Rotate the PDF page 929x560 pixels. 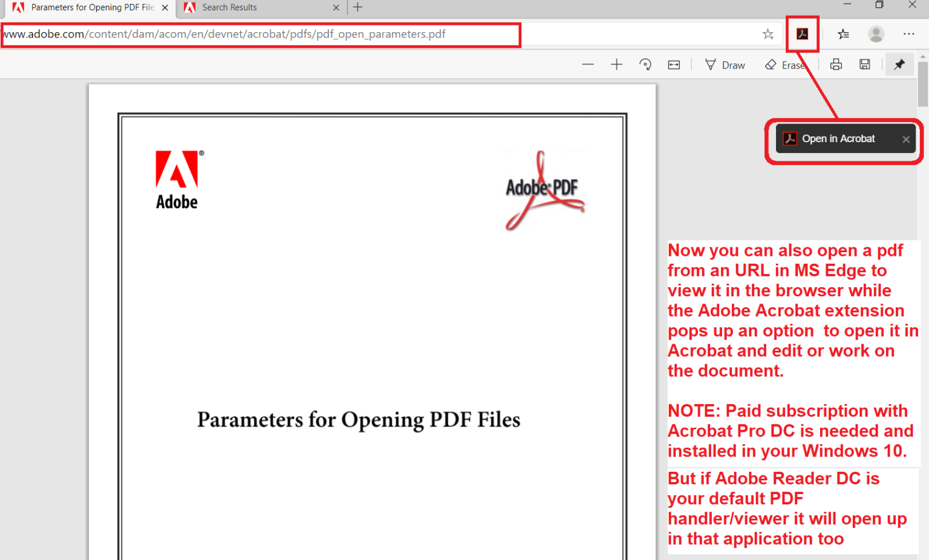coord(645,64)
